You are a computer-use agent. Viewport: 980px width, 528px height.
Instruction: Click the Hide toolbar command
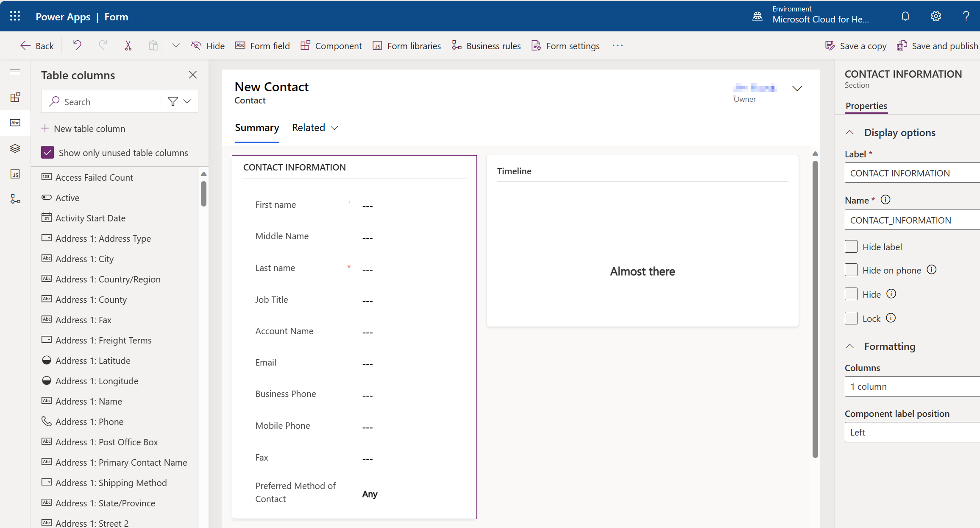point(208,46)
